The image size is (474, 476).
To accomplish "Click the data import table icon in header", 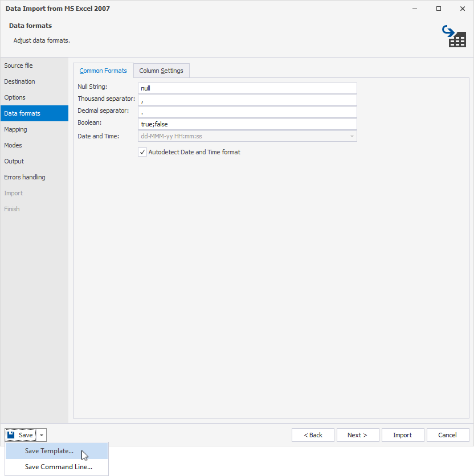I will (454, 36).
